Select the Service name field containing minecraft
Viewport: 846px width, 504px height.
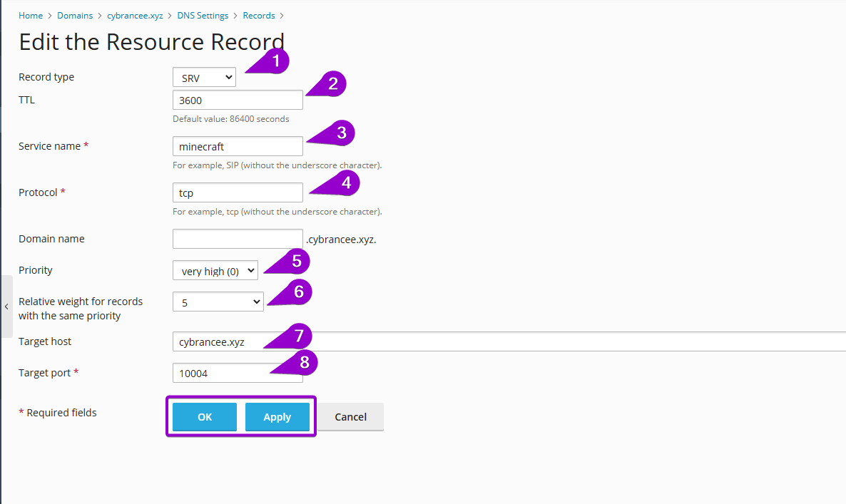tap(237, 146)
